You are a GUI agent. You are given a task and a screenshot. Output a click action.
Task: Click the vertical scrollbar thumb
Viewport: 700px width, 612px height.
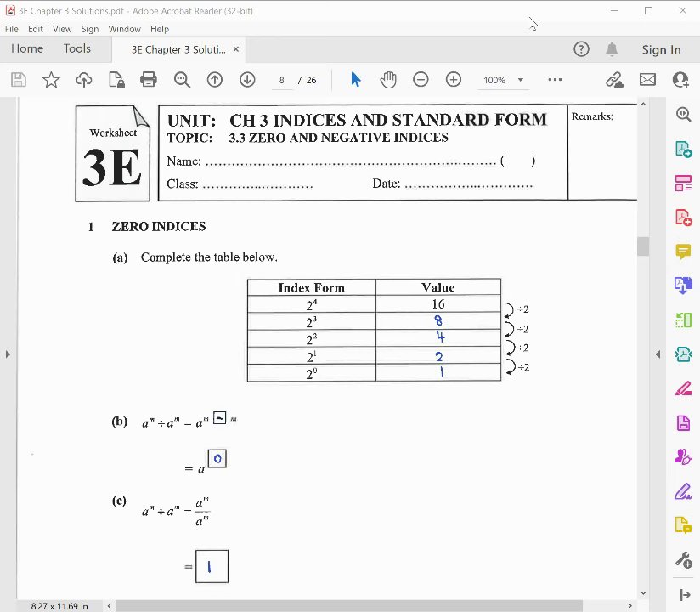643,246
